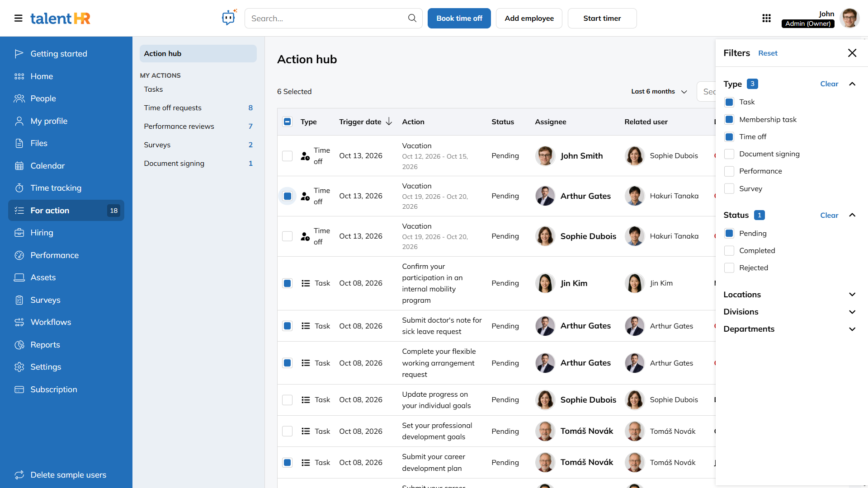Open Workflows in sidebar
This screenshot has width=868, height=488.
pyautogui.click(x=66, y=322)
